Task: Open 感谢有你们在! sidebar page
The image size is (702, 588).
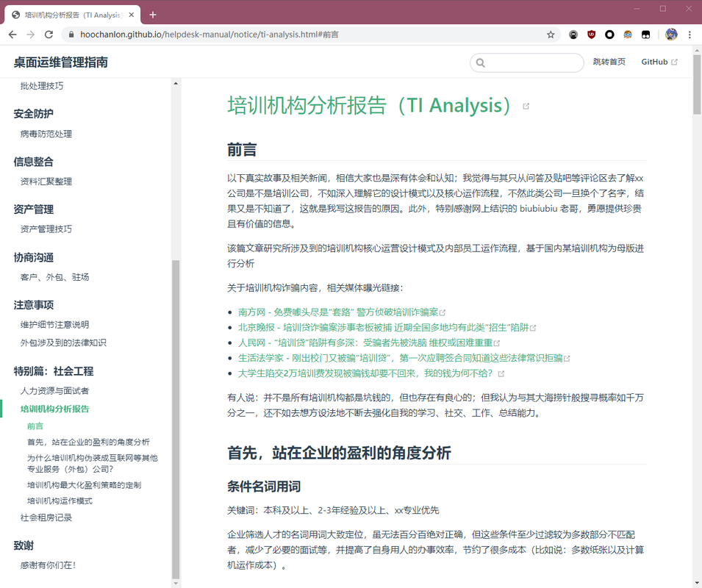Action: pos(48,564)
